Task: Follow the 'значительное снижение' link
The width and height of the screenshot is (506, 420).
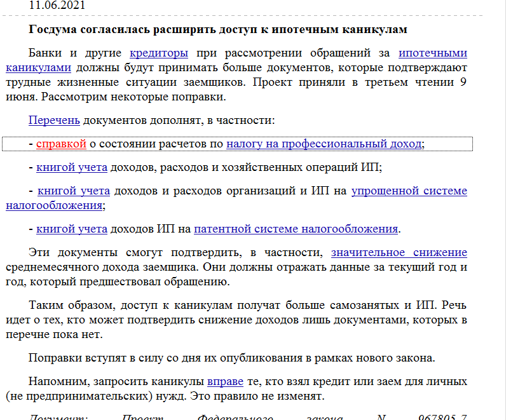Action: click(x=399, y=252)
